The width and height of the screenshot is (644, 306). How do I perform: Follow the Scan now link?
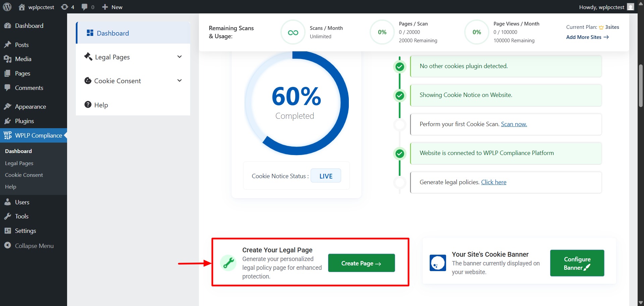click(x=514, y=124)
